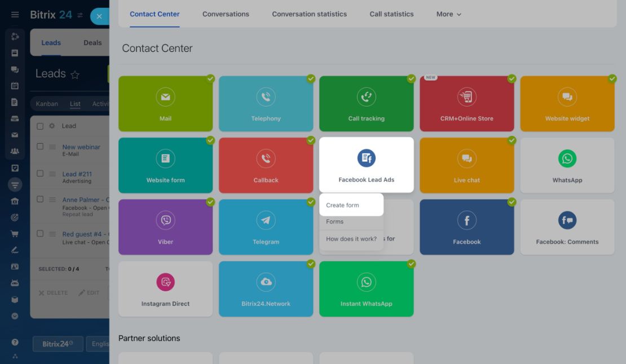Open the Bitrix24.Network tile
The image size is (626, 364).
[266, 289]
